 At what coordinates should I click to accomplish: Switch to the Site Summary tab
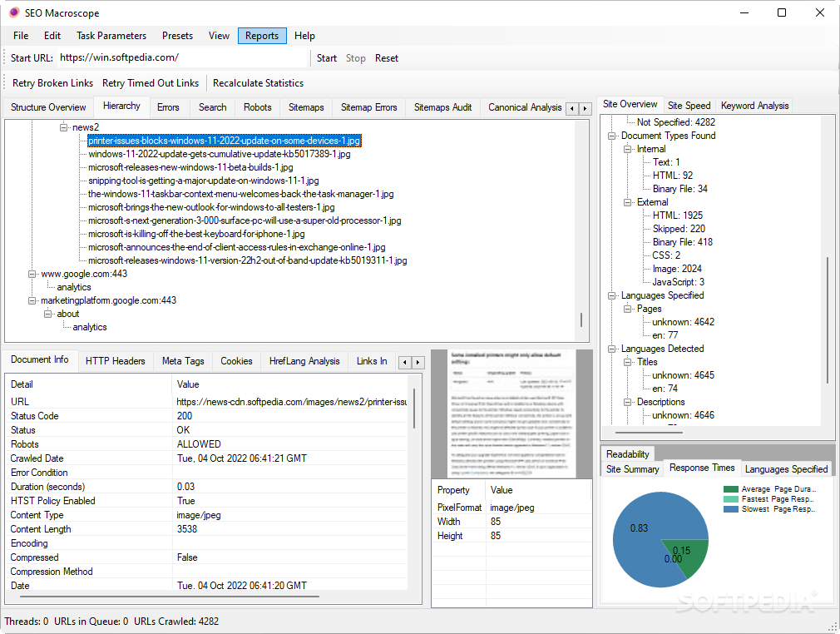(632, 469)
